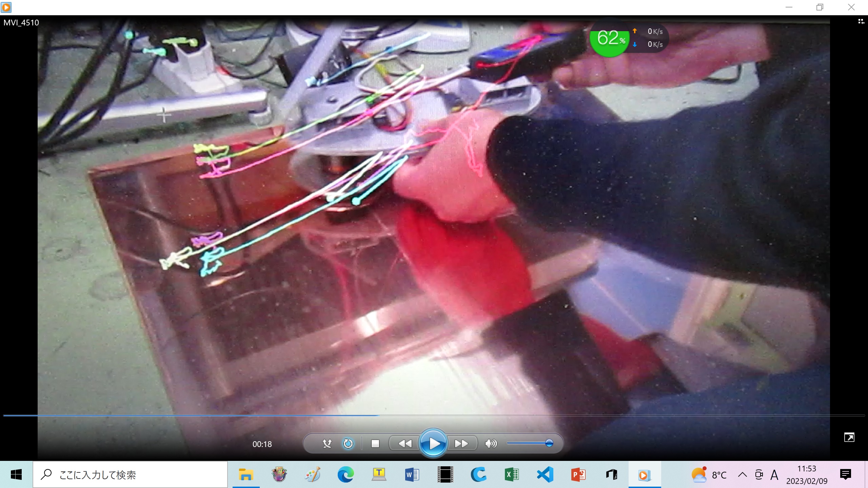The height and width of the screenshot is (488, 868).
Task: View the video in full screen
Action: point(849,438)
